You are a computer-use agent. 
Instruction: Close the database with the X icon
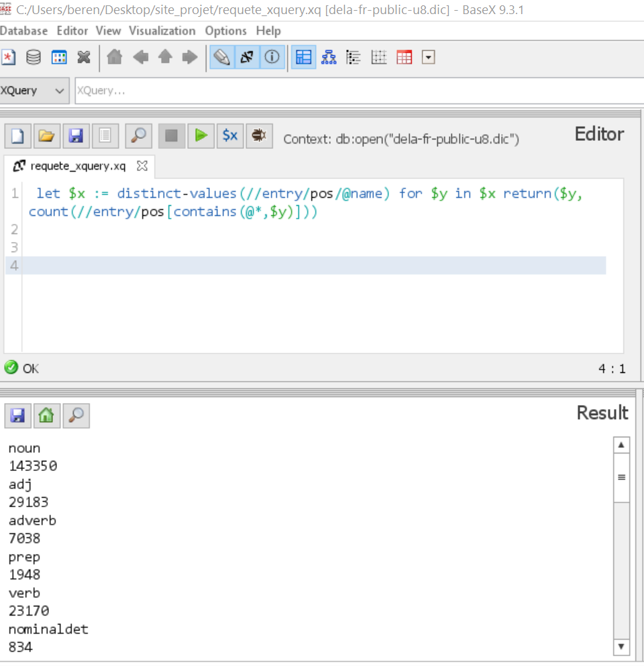click(84, 57)
